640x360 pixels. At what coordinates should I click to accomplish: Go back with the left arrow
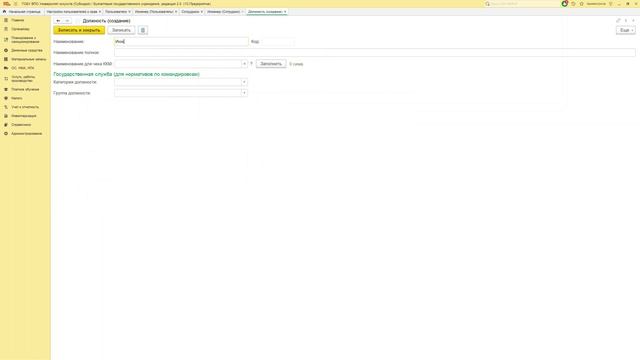click(x=58, y=20)
